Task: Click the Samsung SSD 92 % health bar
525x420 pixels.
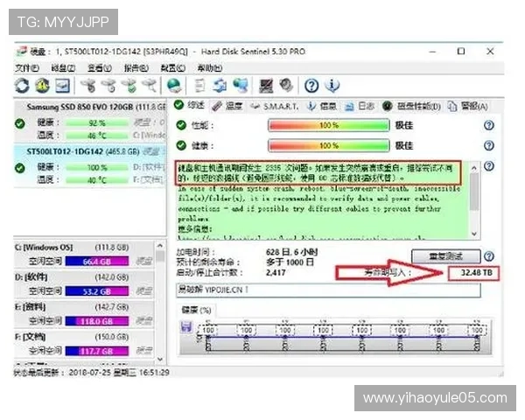Action: pos(97,122)
